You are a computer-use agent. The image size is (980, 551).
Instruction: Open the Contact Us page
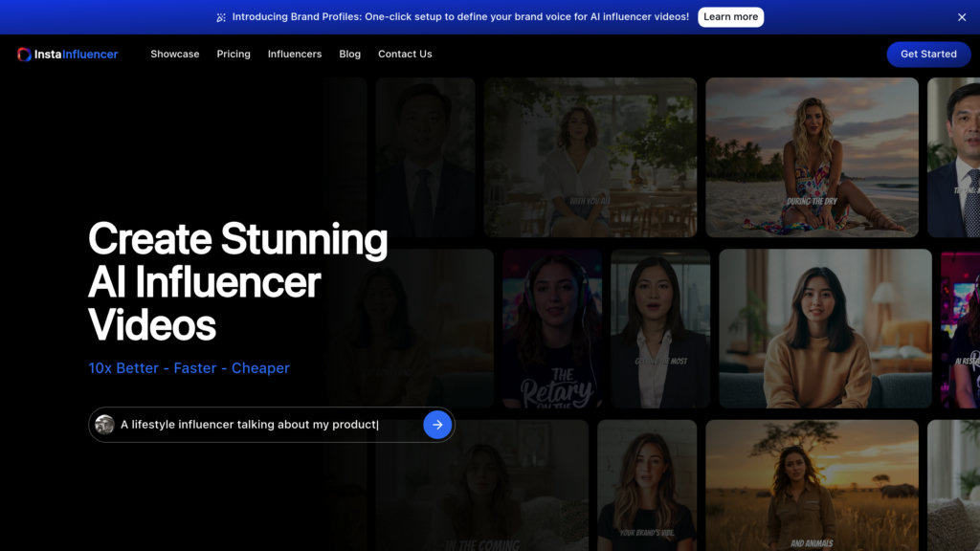[x=405, y=55]
